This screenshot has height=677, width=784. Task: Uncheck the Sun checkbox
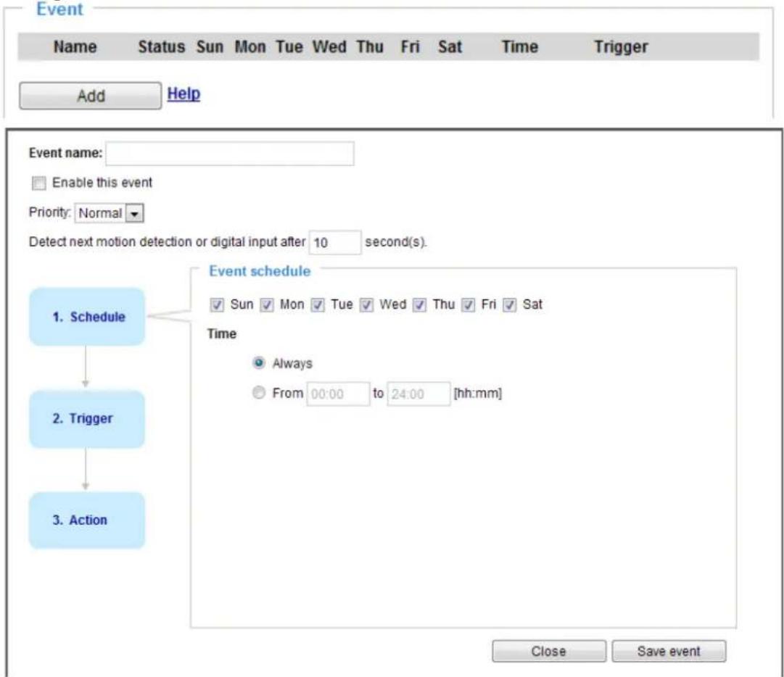coord(217,304)
